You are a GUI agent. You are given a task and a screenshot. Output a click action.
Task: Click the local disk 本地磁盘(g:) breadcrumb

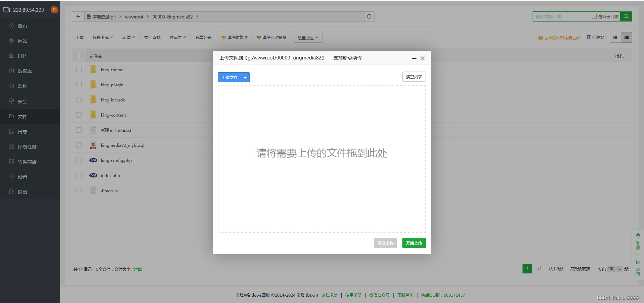(101, 17)
